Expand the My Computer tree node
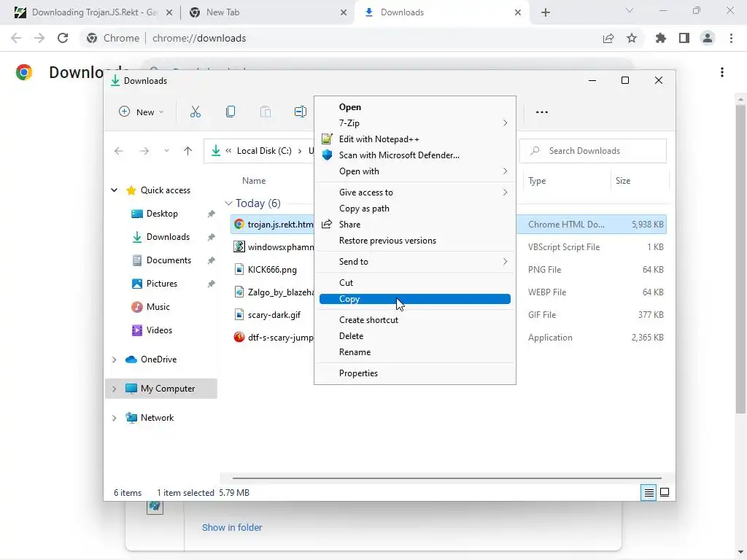747x560 pixels. coord(115,389)
